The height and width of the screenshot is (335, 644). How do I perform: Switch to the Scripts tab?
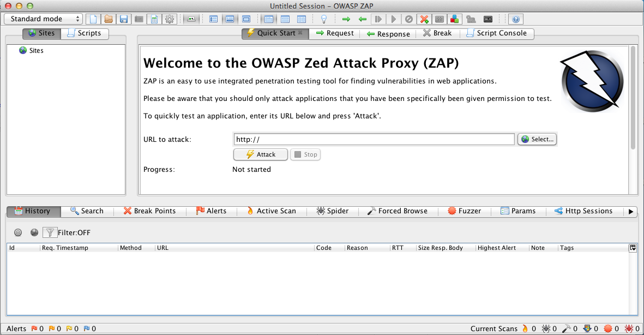pos(85,33)
